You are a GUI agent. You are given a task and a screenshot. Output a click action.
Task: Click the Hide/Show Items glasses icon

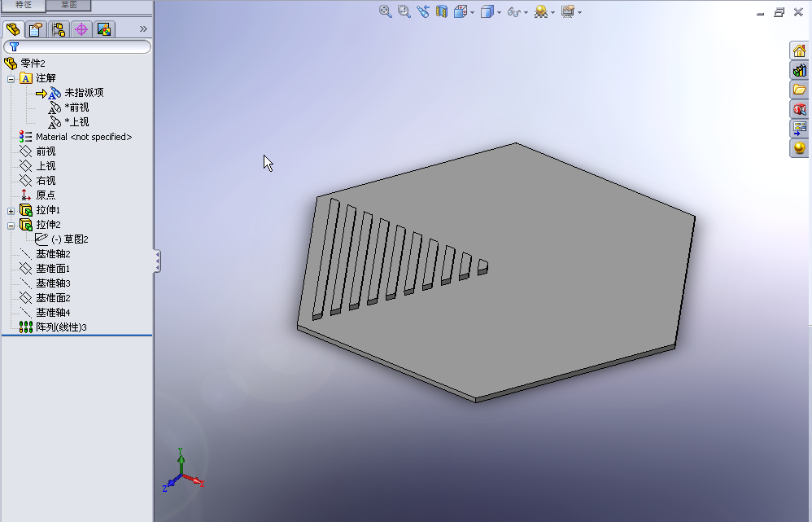click(x=513, y=12)
